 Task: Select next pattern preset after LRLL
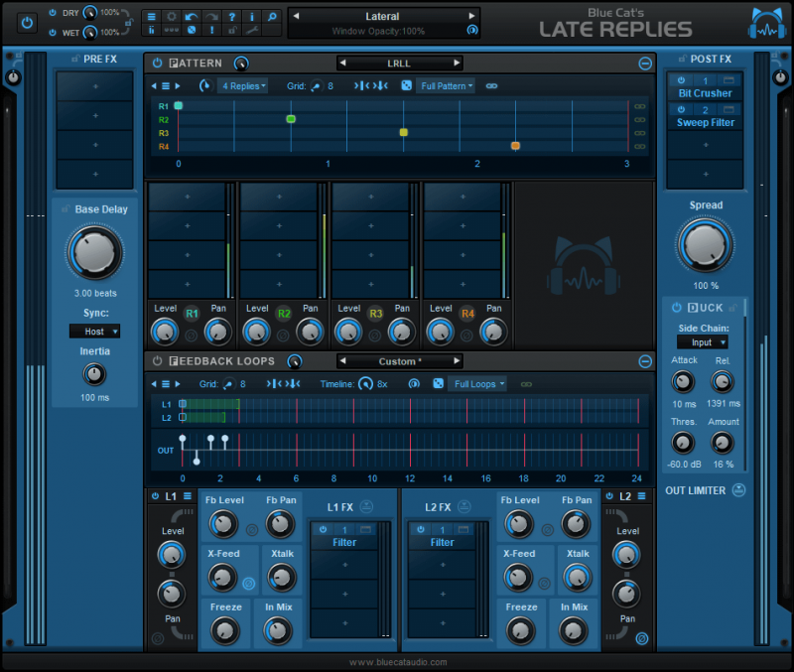(x=457, y=63)
